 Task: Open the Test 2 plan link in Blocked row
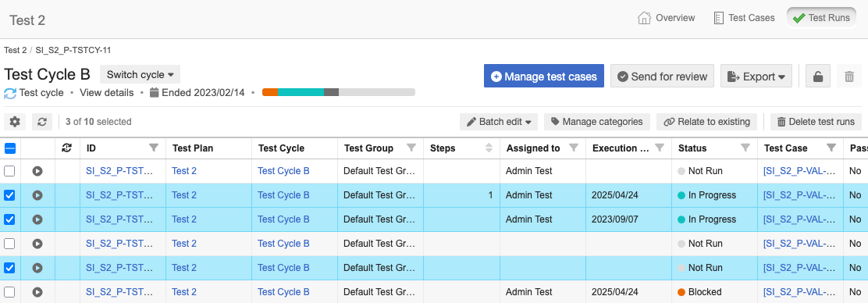[x=184, y=292]
